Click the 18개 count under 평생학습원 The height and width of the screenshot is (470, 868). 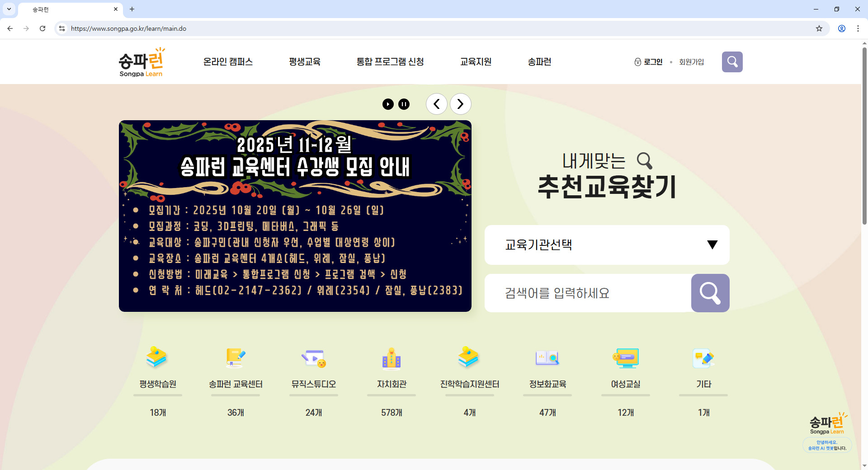pyautogui.click(x=158, y=413)
